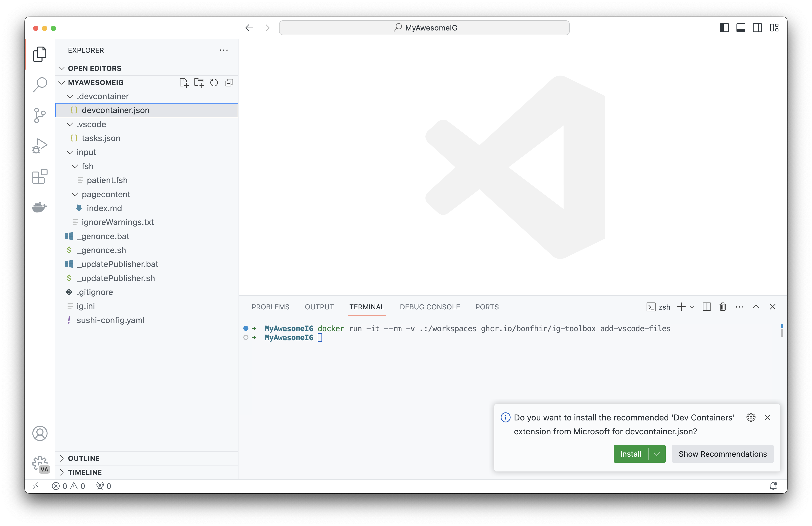Dismiss the Dev Containers notification
The width and height of the screenshot is (812, 526).
(767, 417)
